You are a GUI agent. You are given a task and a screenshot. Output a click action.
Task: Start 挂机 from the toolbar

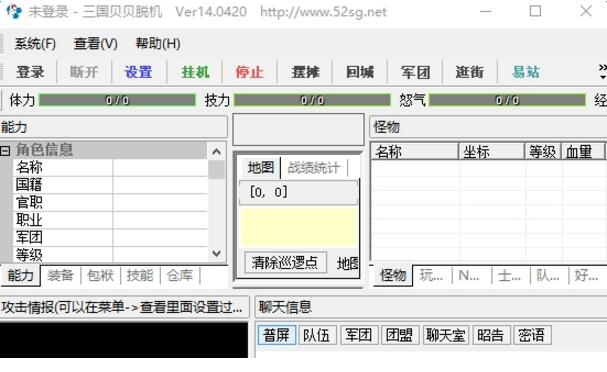click(x=195, y=72)
